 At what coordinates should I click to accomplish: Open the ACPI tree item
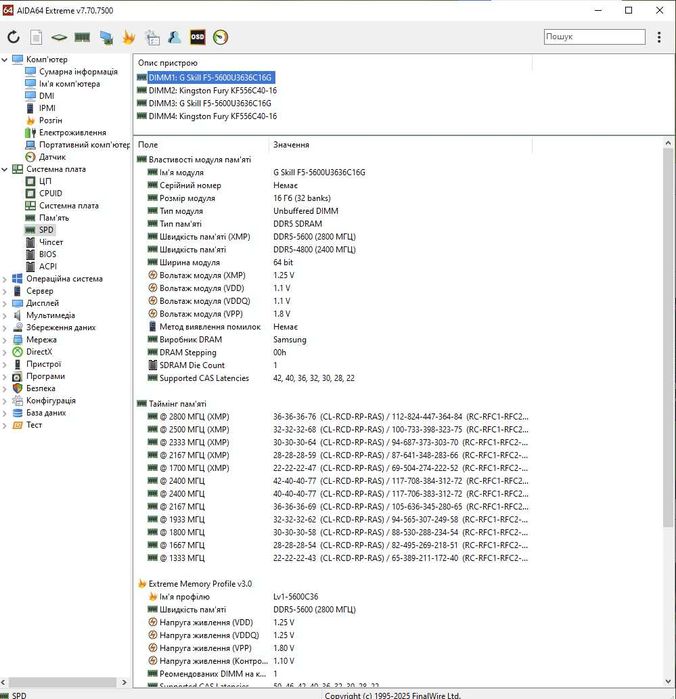(x=48, y=267)
